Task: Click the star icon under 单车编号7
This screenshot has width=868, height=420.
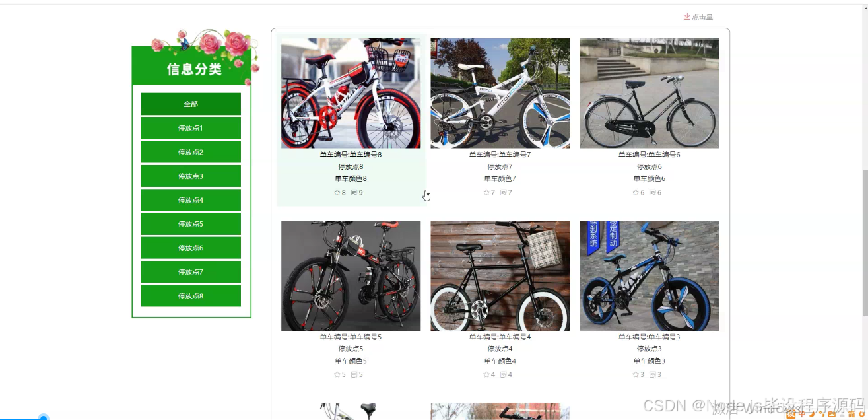Action: [486, 193]
